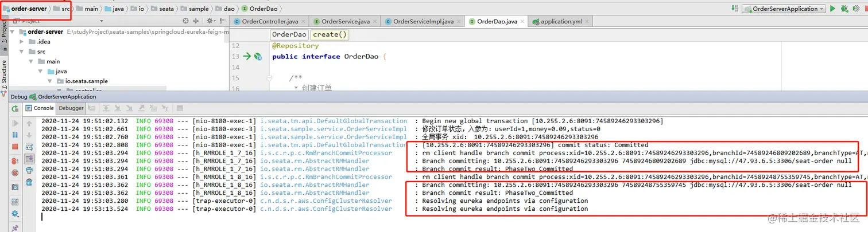Hide the Project panel with the hide icon
Viewport: 868px width, 232px height.
point(221,21)
